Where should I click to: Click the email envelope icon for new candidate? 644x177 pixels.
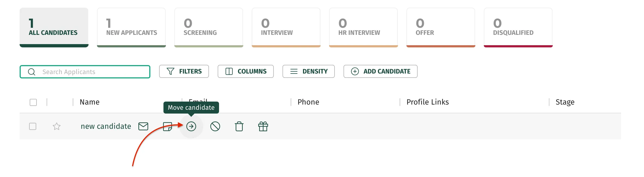point(143,126)
